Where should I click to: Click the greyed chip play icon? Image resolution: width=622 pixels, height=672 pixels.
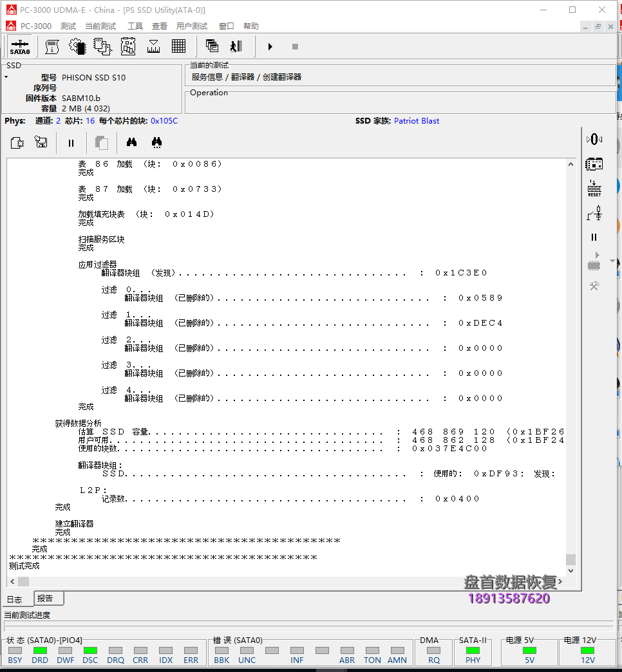tap(594, 261)
